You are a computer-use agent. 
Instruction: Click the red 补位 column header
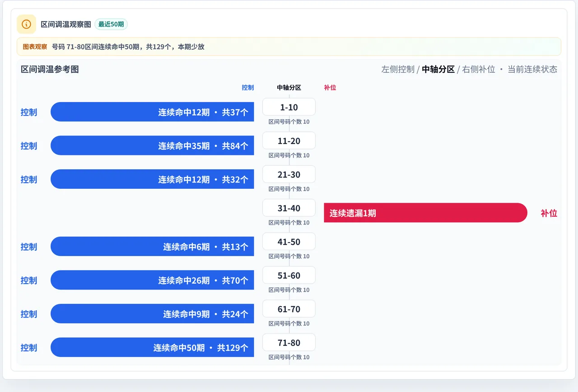(x=330, y=88)
